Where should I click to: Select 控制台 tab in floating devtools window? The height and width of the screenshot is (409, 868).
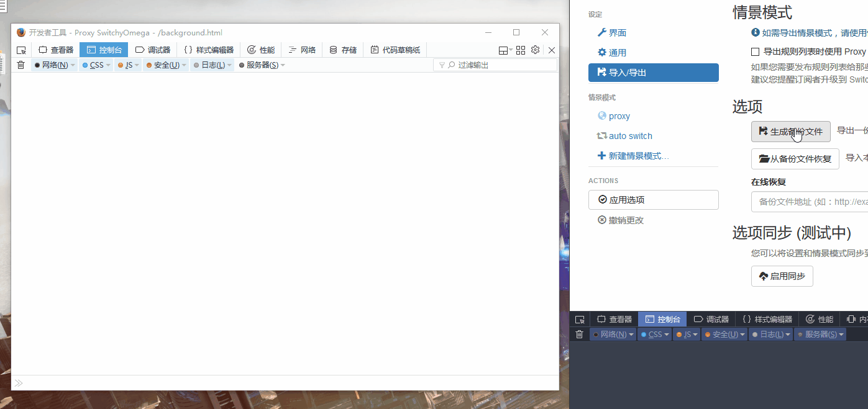point(104,50)
